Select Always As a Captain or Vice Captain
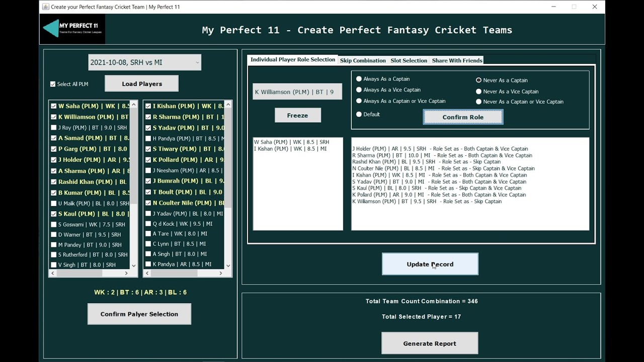The height and width of the screenshot is (362, 644). (x=359, y=101)
